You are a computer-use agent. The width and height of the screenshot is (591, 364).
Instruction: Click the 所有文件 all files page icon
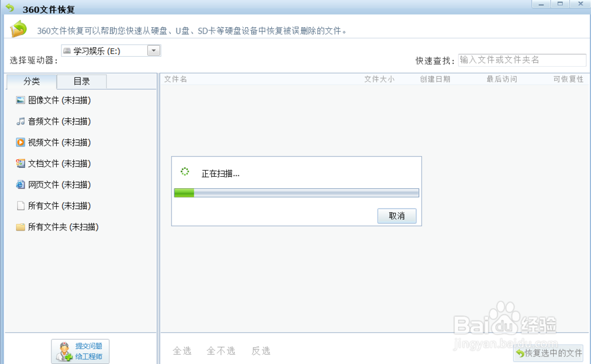pyautogui.click(x=20, y=206)
